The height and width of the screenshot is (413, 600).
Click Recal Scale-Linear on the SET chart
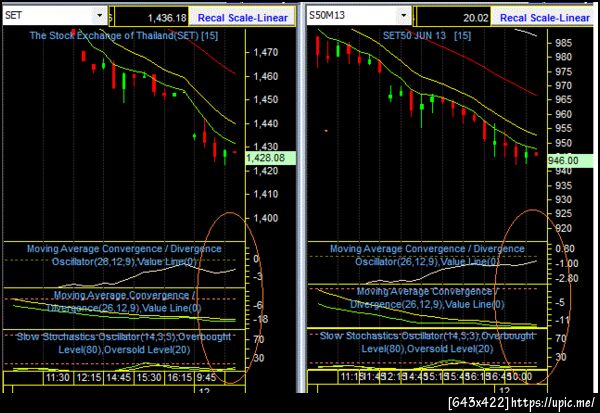point(243,18)
